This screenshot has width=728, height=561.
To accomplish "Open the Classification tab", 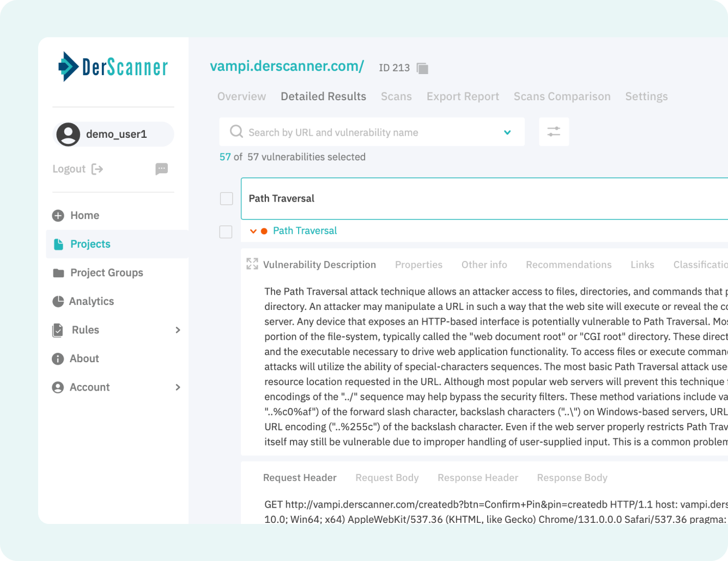I will pyautogui.click(x=700, y=265).
